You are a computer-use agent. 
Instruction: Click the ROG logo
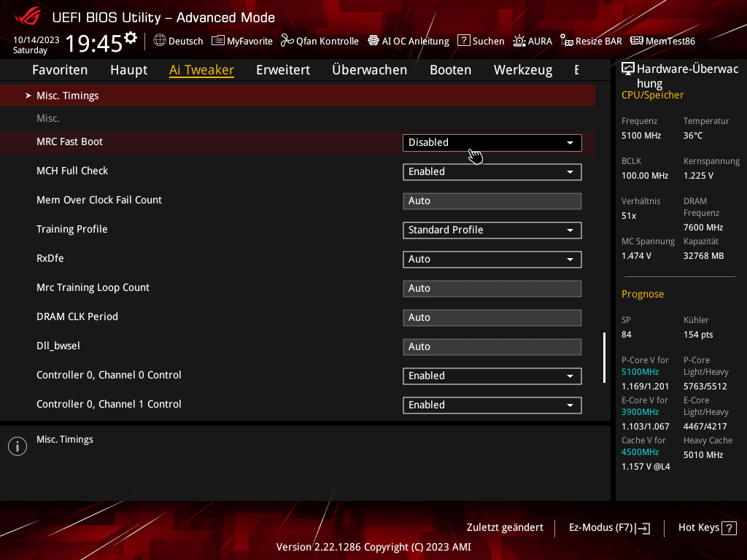(28, 17)
